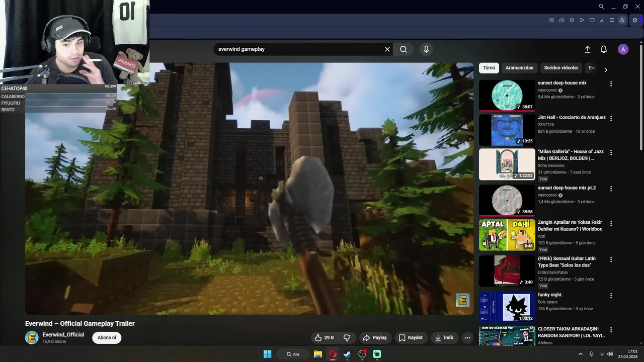
Task: Open the Jim Hall Concierto thumbnail
Action: point(507,130)
